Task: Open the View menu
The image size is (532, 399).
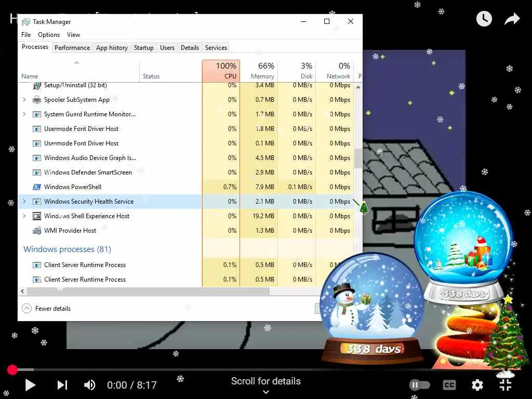Action: tap(73, 35)
